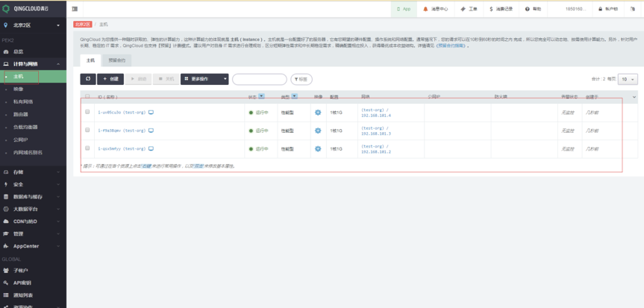Switch to the 预留合约 tab
The height and width of the screenshot is (308, 644).
117,58
